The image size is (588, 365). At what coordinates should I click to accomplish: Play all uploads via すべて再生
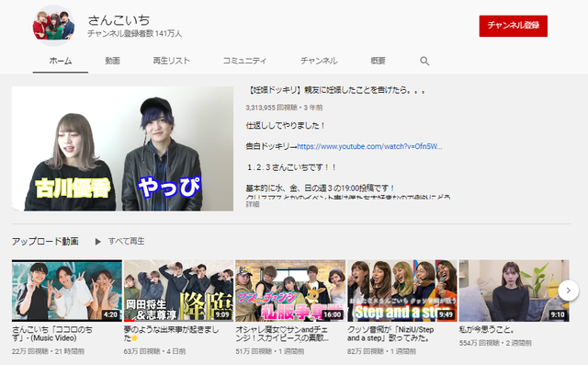(x=127, y=241)
